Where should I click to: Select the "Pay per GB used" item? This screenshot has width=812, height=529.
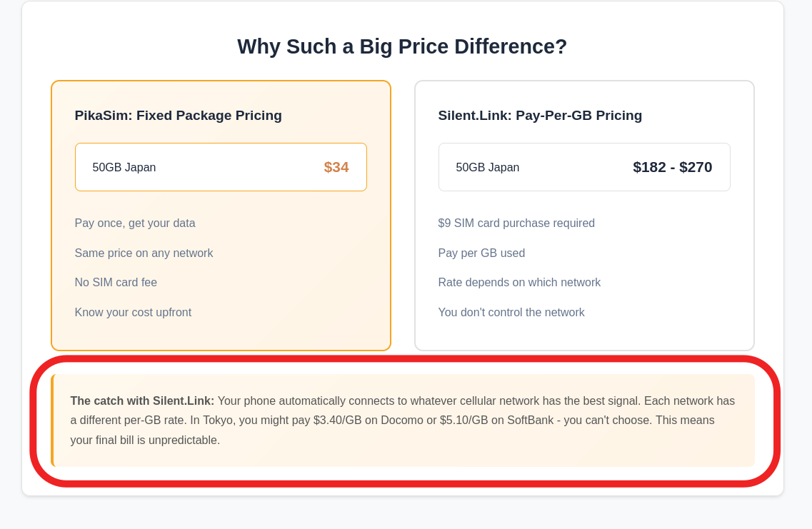481,253
